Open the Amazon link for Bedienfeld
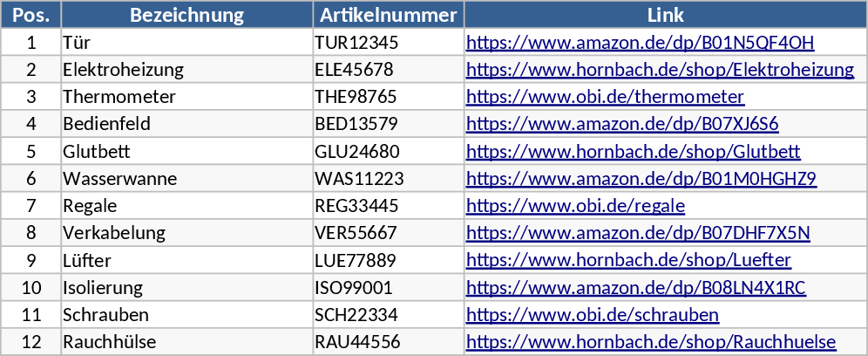This screenshot has width=868, height=356. 622,124
